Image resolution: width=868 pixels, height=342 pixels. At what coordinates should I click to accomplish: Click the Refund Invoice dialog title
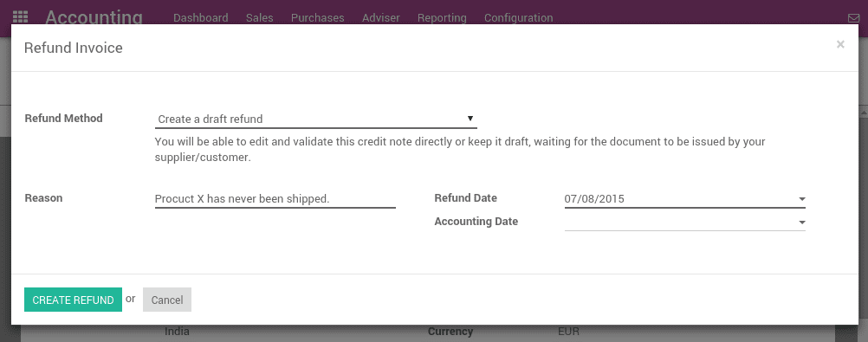(73, 48)
